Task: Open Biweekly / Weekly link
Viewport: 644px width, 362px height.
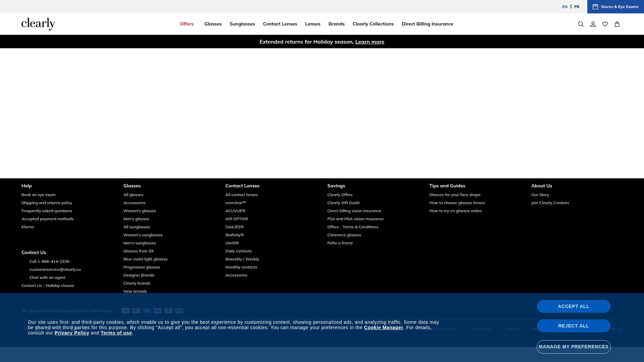Action: pyautogui.click(x=242, y=259)
